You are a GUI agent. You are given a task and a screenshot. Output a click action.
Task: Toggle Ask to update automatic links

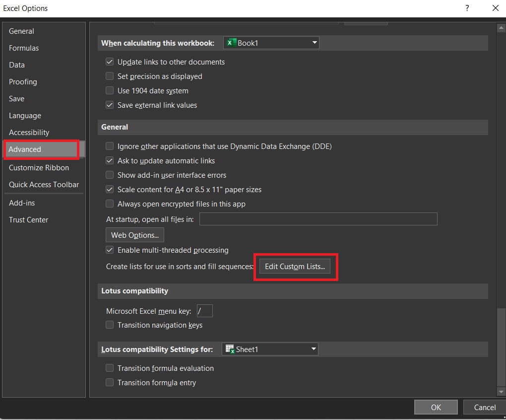pyautogui.click(x=110, y=160)
